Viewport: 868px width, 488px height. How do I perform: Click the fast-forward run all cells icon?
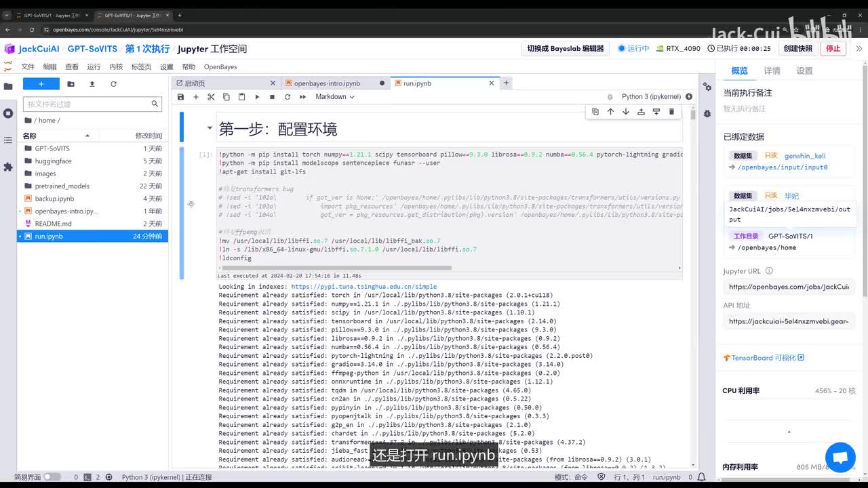(302, 97)
